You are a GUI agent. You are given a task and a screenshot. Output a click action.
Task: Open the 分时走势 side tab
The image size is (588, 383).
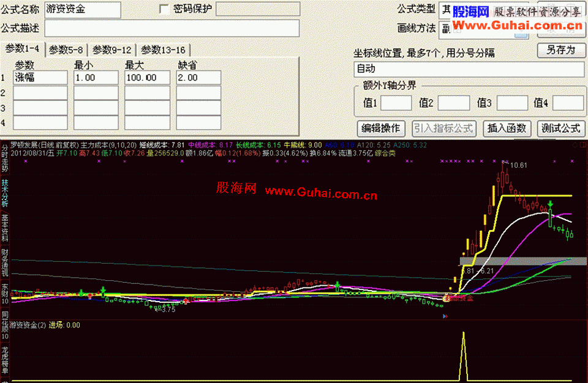click(4, 158)
